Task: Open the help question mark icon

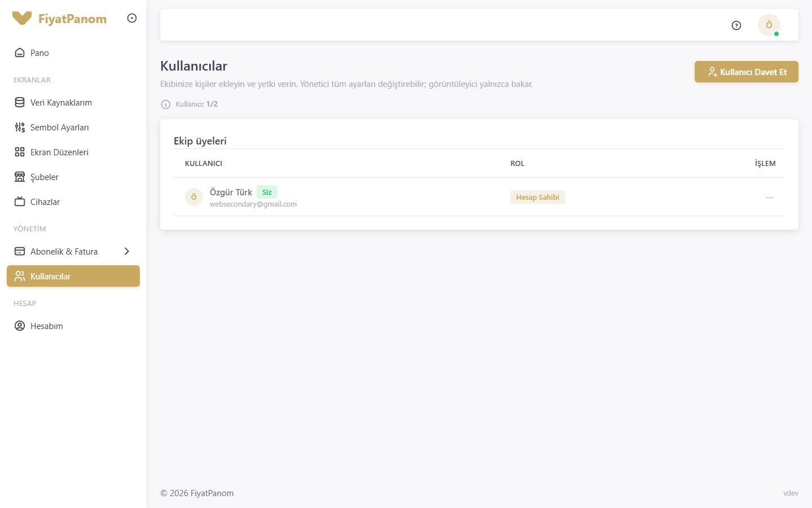Action: click(x=736, y=25)
